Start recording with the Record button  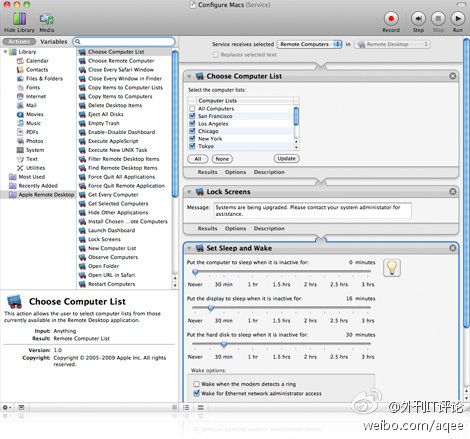391,19
